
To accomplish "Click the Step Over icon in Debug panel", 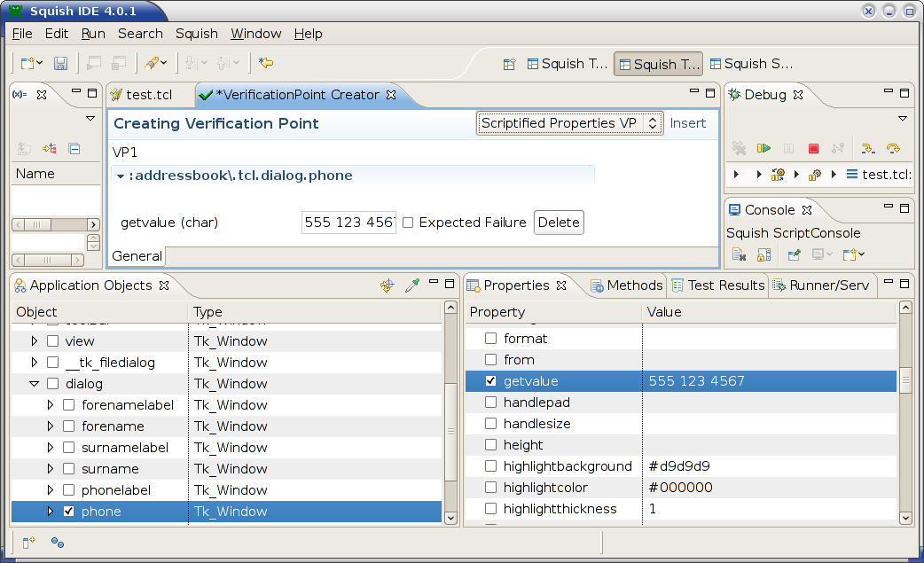I will (893, 149).
